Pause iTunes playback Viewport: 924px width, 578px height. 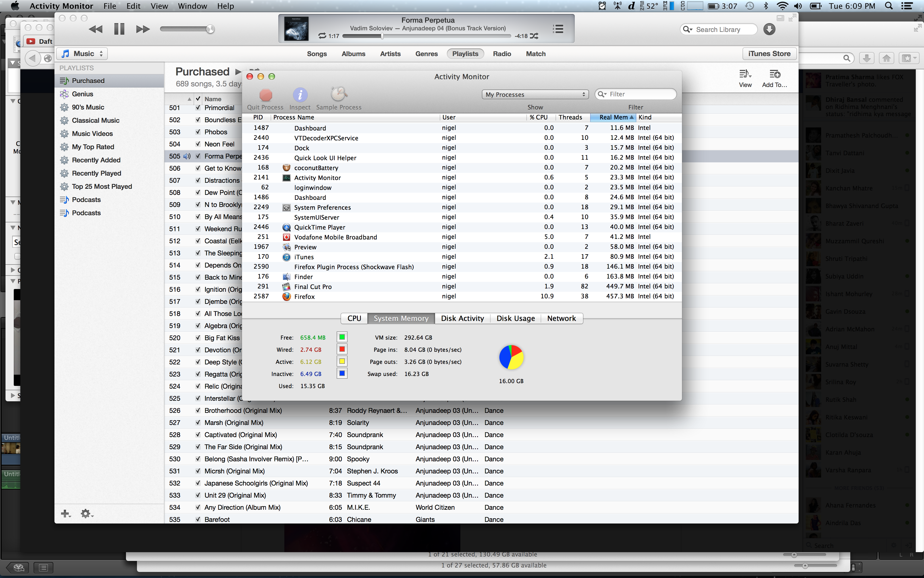[120, 29]
